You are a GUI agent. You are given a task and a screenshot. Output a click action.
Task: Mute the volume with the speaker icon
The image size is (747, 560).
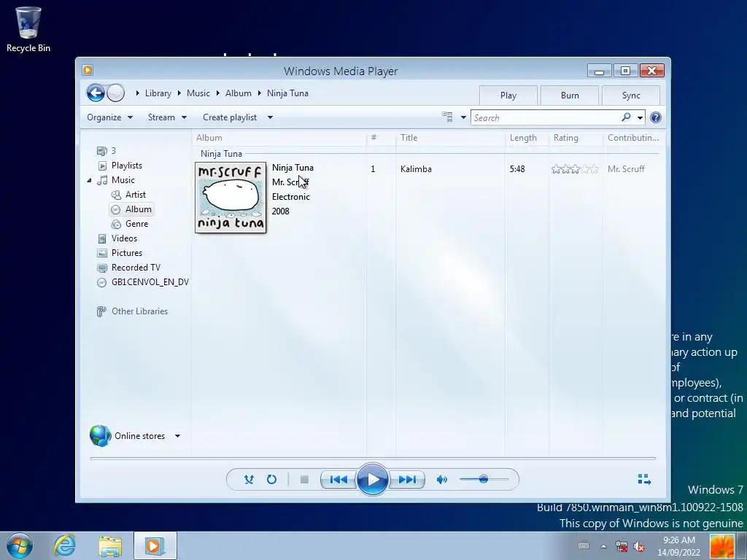(441, 480)
